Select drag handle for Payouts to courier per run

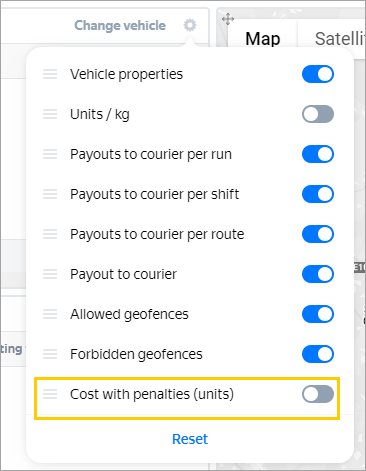point(50,154)
